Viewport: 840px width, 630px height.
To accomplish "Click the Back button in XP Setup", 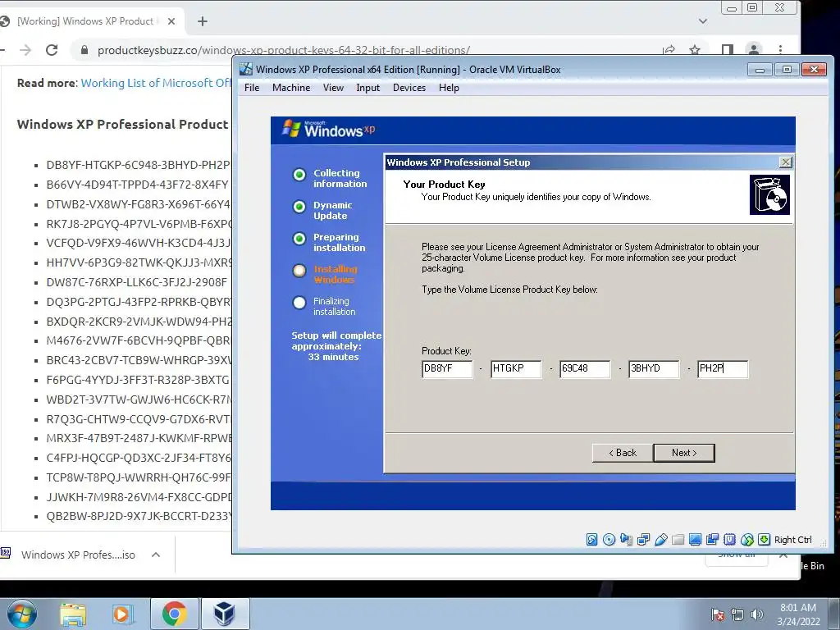I will coord(623,453).
